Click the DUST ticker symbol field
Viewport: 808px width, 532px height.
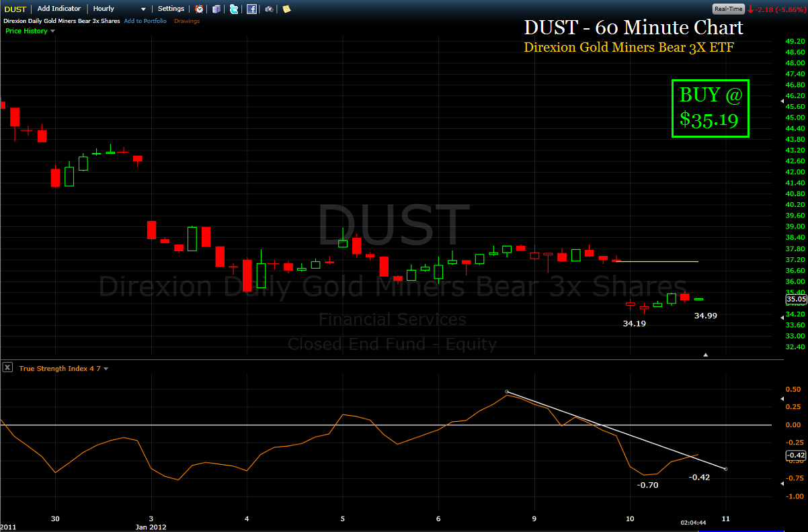15,9
